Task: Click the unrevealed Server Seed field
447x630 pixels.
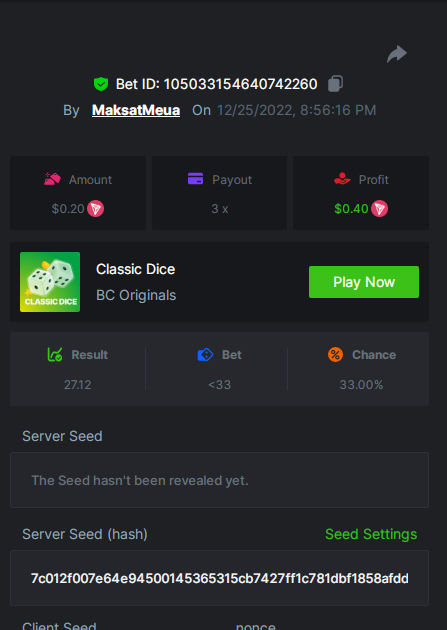Action: pos(219,480)
